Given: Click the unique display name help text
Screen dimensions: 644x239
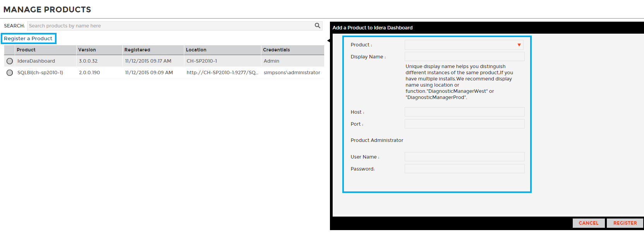Looking at the screenshot, I should point(459,82).
